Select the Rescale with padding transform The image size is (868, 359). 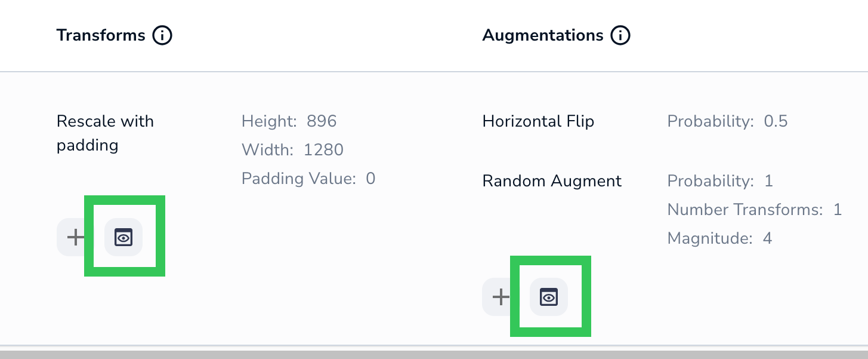pos(105,133)
